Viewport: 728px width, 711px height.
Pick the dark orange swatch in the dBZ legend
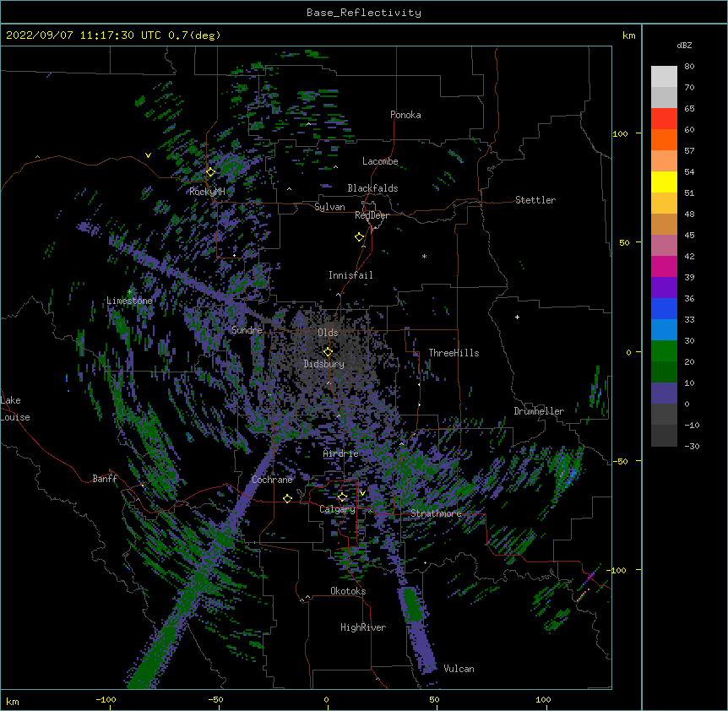664,139
